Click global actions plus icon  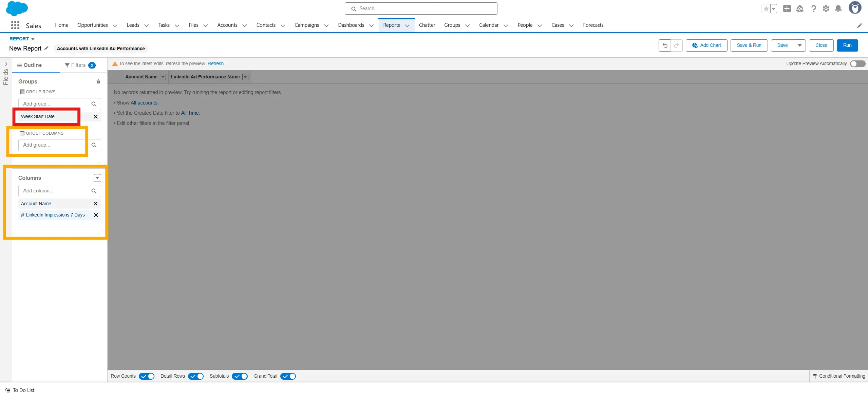coord(787,9)
